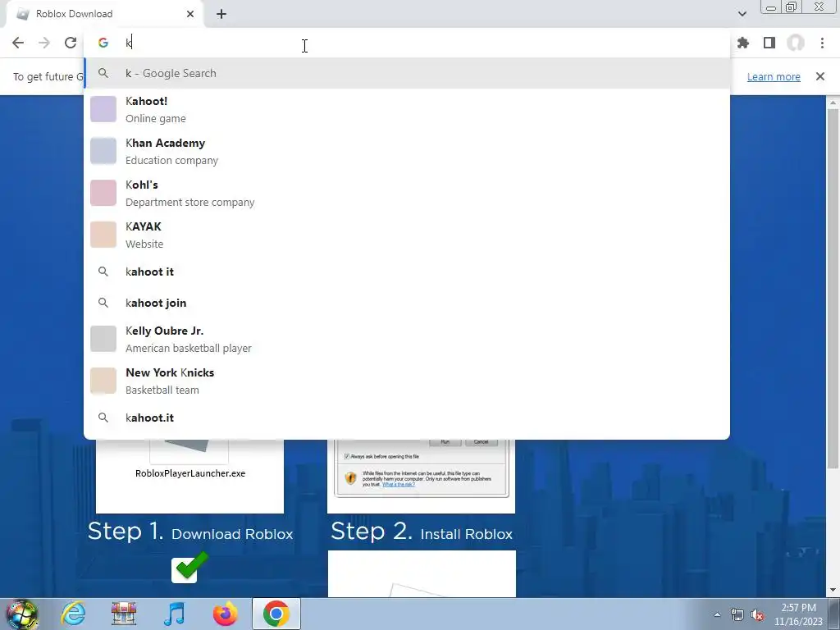The image size is (840, 630).
Task: Click the Chrome taskbar button
Action: pos(276,614)
